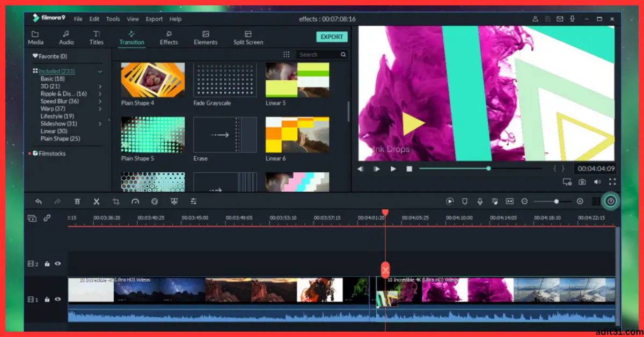Collapse the Included (233) category chevron
Image resolution: width=644 pixels, height=337 pixels.
pyautogui.click(x=100, y=71)
